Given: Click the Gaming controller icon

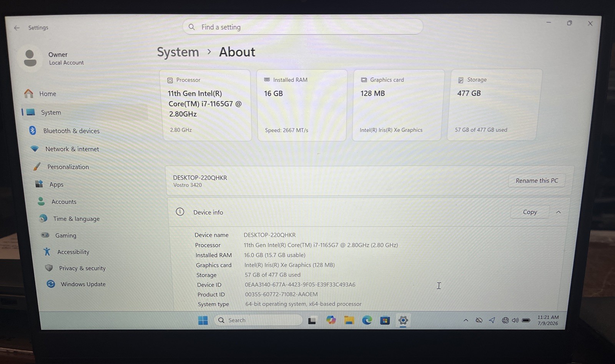Looking at the screenshot, I should pyautogui.click(x=45, y=235).
